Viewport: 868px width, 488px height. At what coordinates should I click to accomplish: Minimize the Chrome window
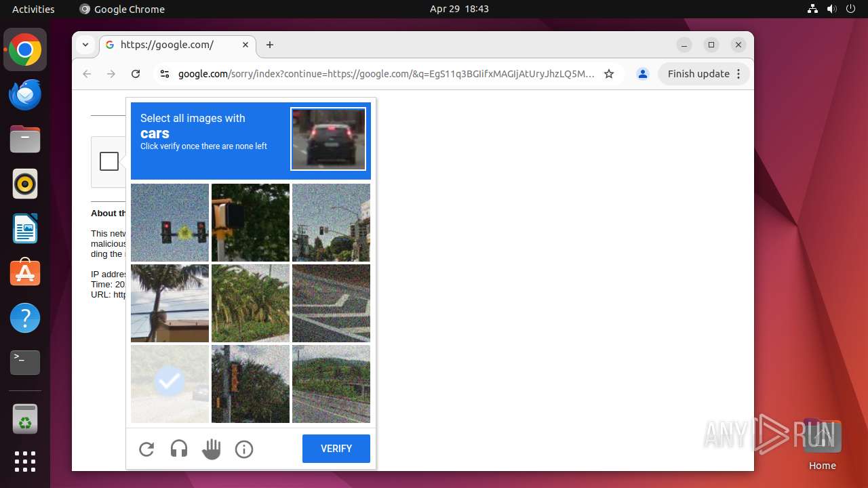pos(684,45)
